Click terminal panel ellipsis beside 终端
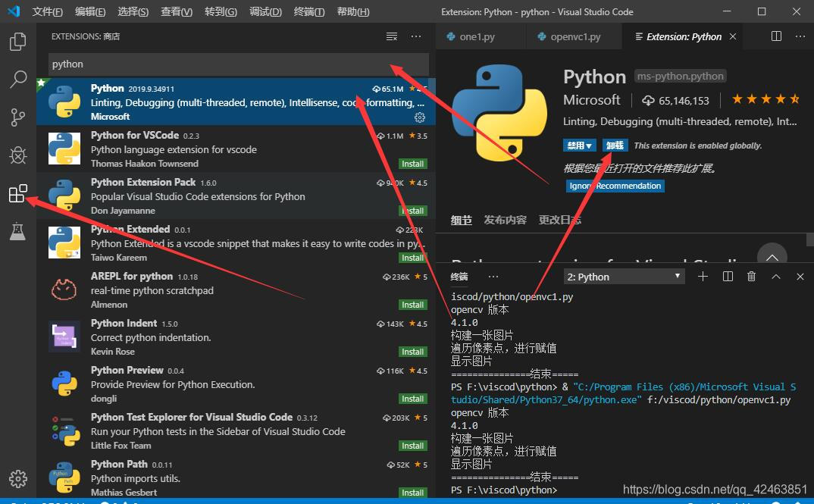 coord(493,277)
